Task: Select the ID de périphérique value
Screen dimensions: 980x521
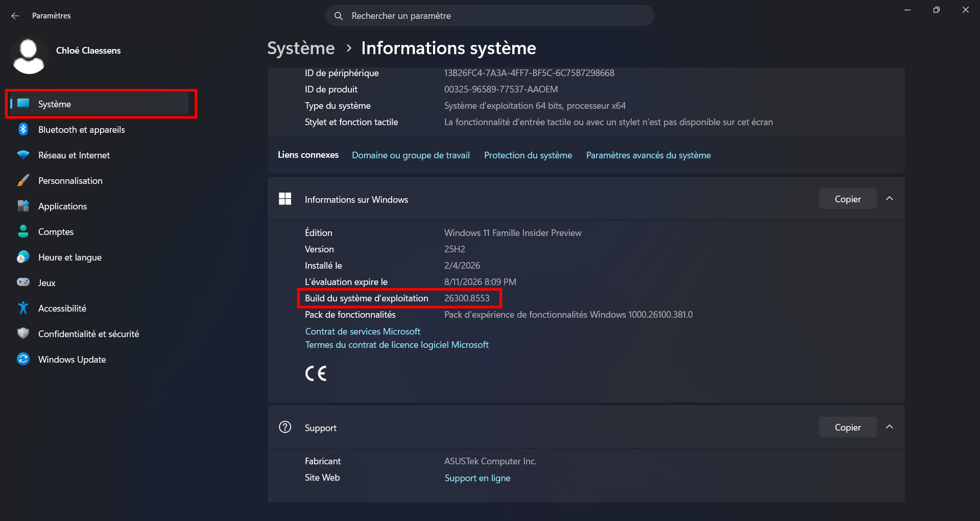Action: [529, 73]
